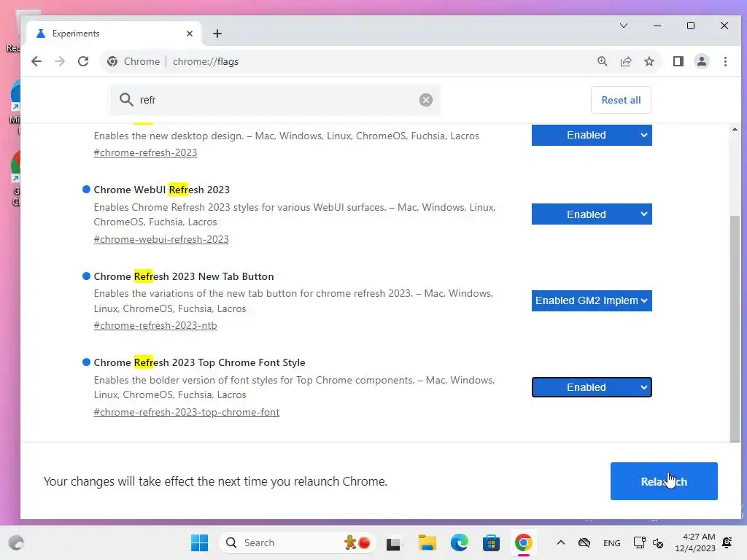Image resolution: width=747 pixels, height=560 pixels.
Task: Select the Experiments tab
Action: pos(115,34)
